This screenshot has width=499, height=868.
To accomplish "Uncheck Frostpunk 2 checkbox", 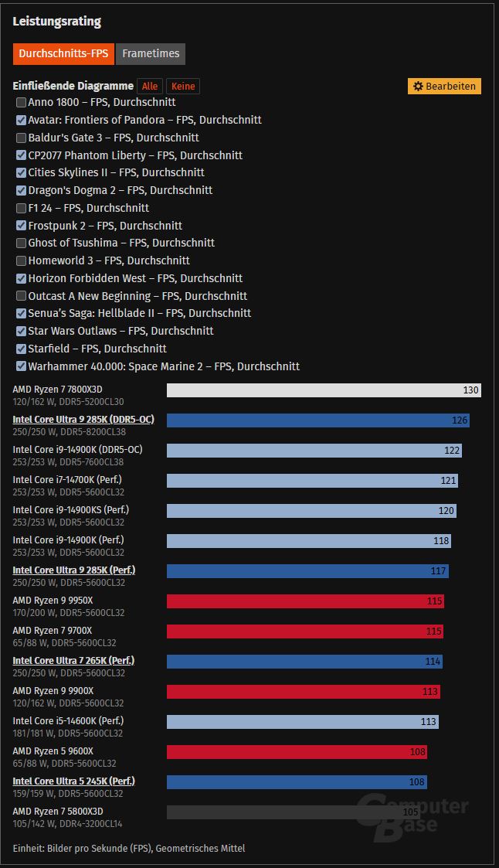I will click(21, 225).
